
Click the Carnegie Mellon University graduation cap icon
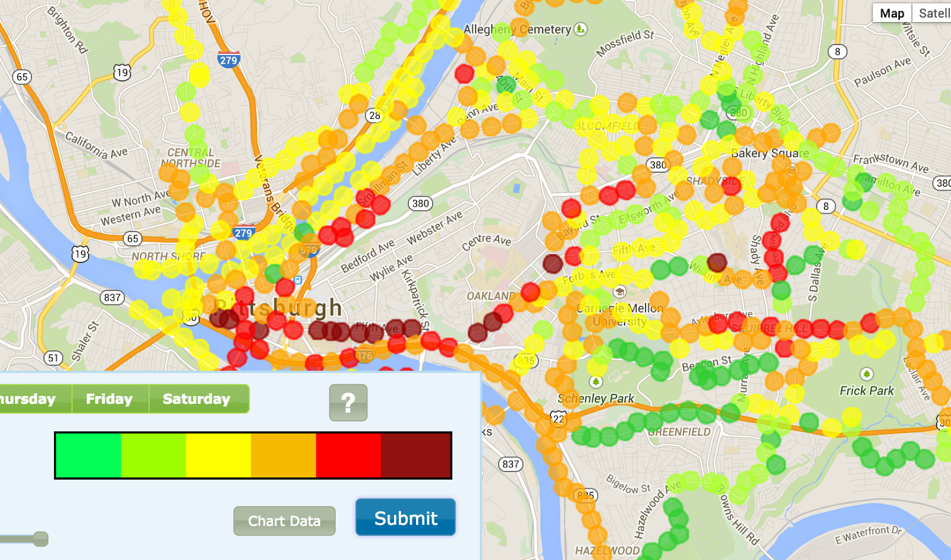coord(619,291)
